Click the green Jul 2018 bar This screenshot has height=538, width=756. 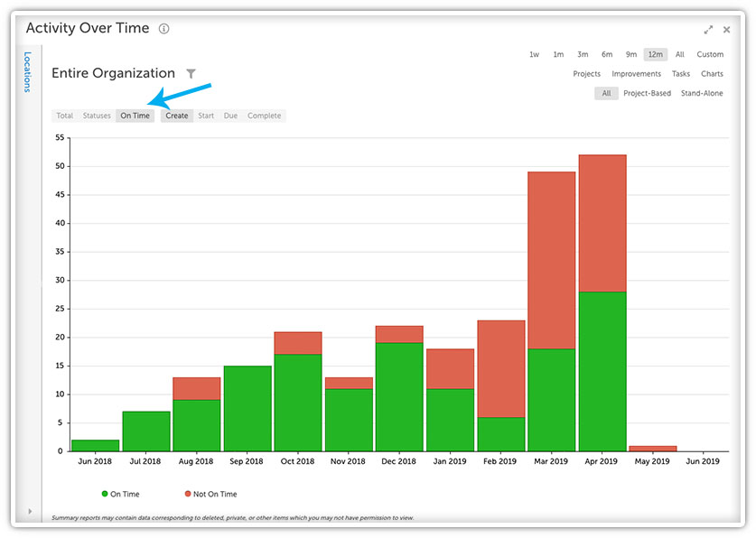[x=146, y=431]
